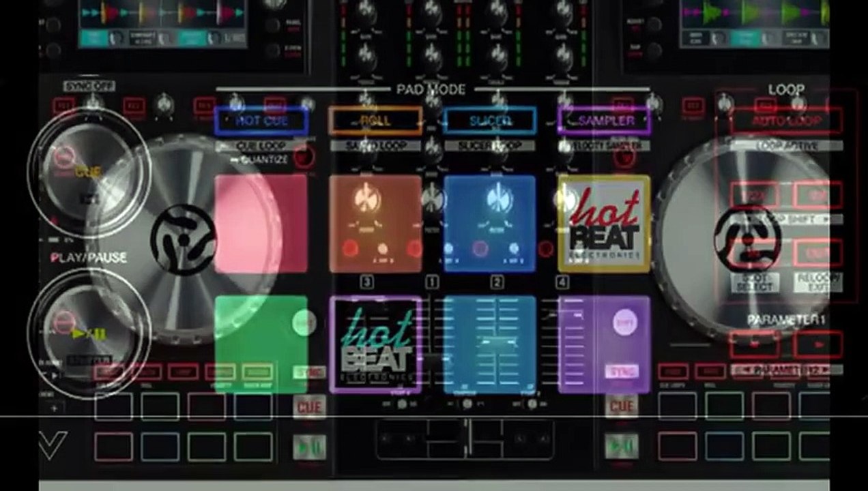Hit the left deck CUE button

coord(310,407)
